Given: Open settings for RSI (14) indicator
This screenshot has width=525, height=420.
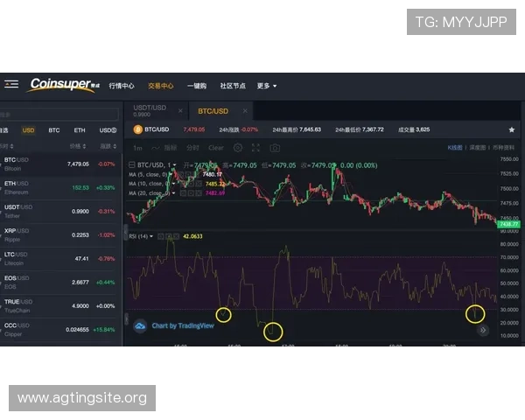Looking at the screenshot, I should point(169,236).
